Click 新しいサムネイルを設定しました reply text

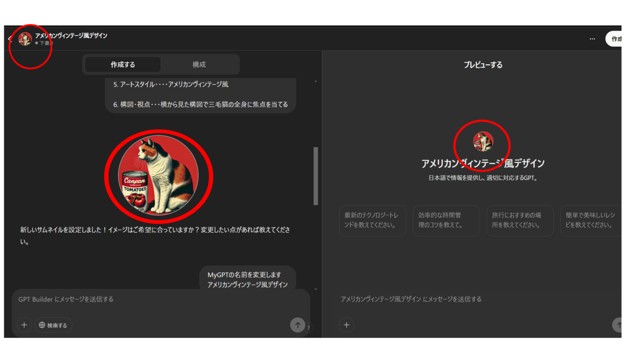(x=156, y=235)
